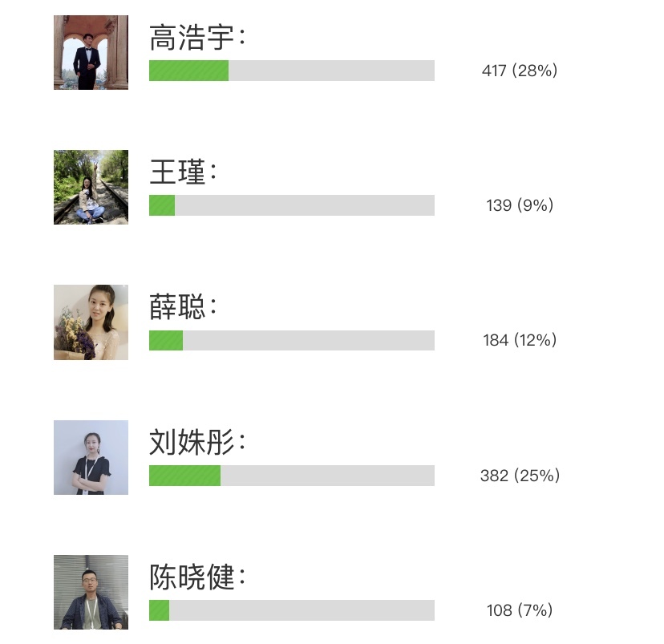The width and height of the screenshot is (664, 644).
Task: Click 高浩宇's green vote progress bar
Action: 291,71
